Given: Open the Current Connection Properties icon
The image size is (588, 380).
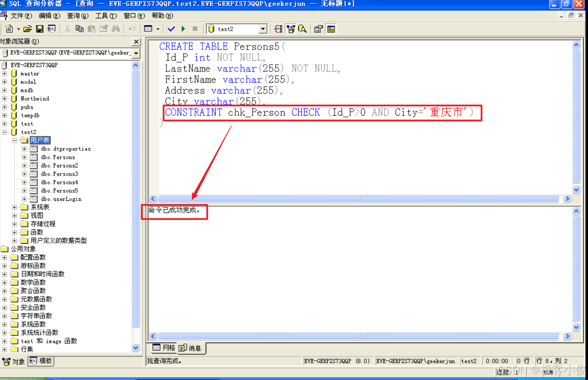Looking at the screenshot, I should [x=318, y=29].
